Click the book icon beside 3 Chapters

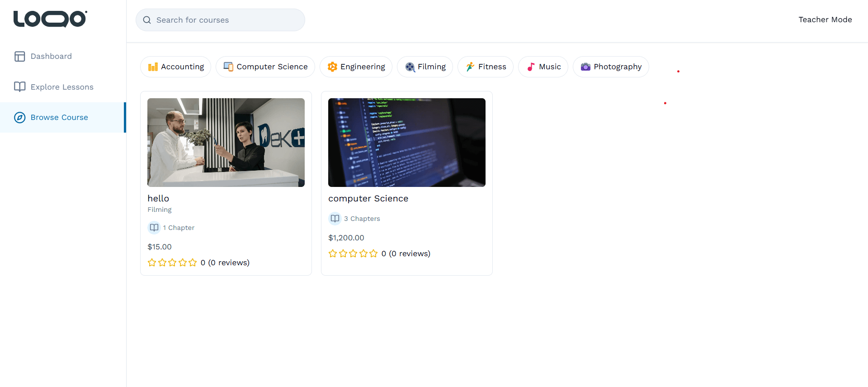pyautogui.click(x=335, y=219)
